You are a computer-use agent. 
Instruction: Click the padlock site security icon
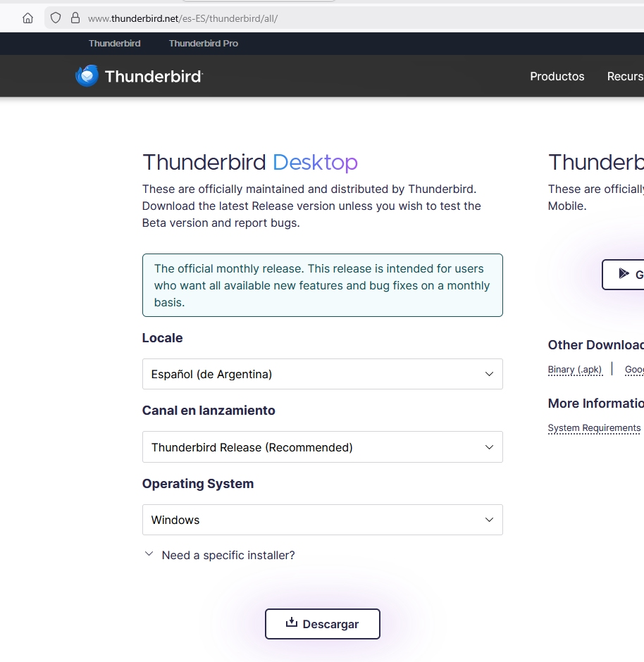point(75,18)
